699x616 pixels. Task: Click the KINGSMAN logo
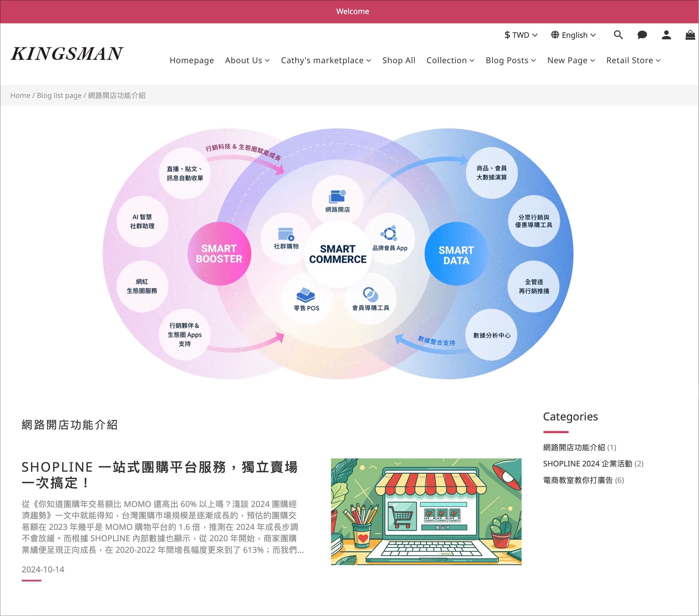[67, 54]
